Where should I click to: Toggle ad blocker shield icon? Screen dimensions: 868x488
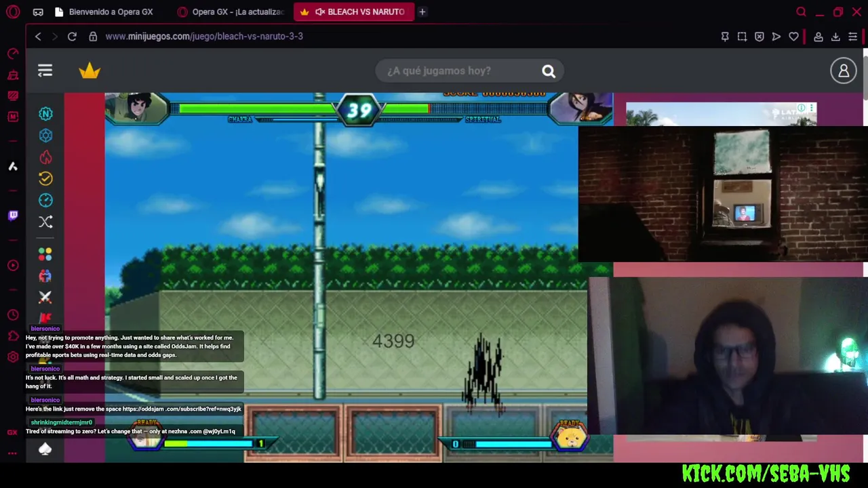[759, 37]
